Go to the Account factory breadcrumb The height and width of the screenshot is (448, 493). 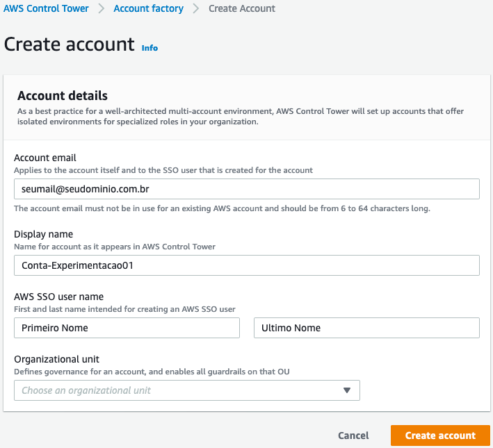148,9
